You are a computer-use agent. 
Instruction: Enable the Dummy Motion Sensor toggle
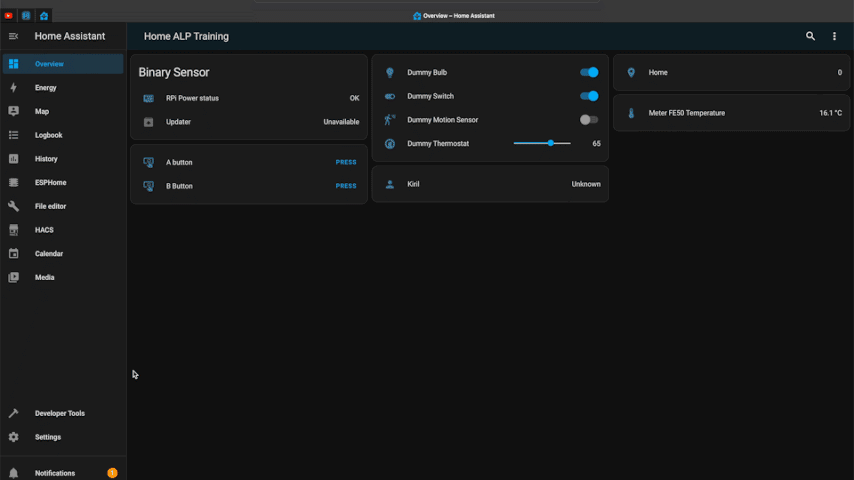pyautogui.click(x=589, y=120)
